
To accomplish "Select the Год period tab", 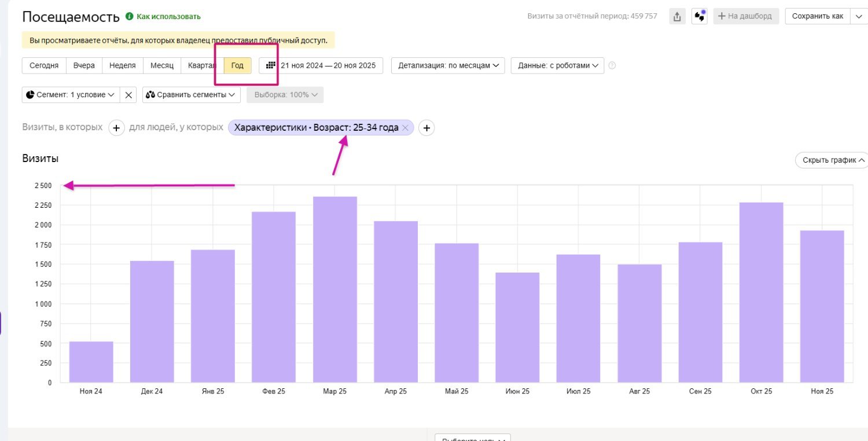I will coord(237,65).
